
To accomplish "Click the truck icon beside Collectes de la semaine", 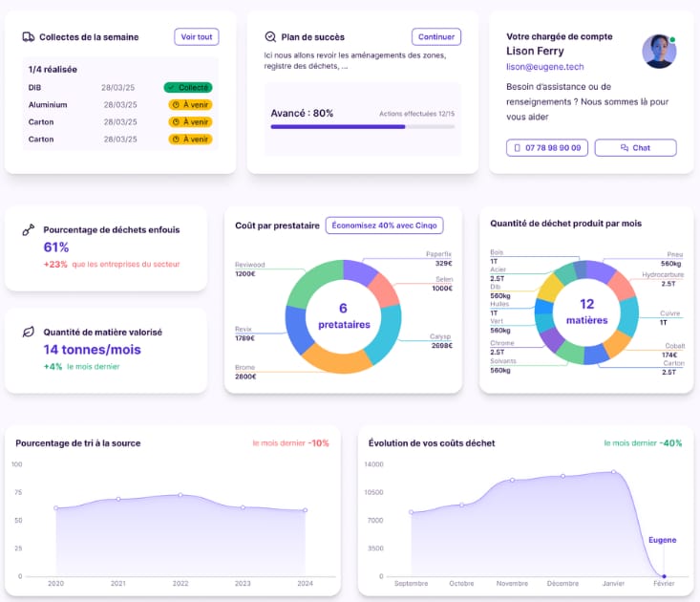I will pyautogui.click(x=29, y=37).
